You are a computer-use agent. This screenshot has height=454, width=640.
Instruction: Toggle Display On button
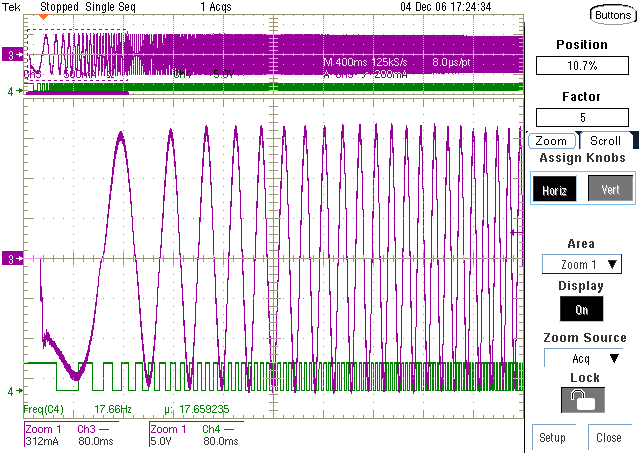[581, 309]
